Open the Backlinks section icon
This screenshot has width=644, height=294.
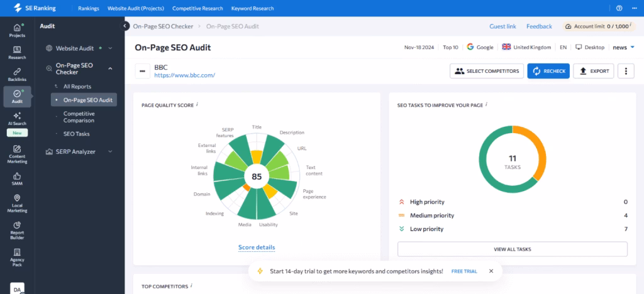17,75
